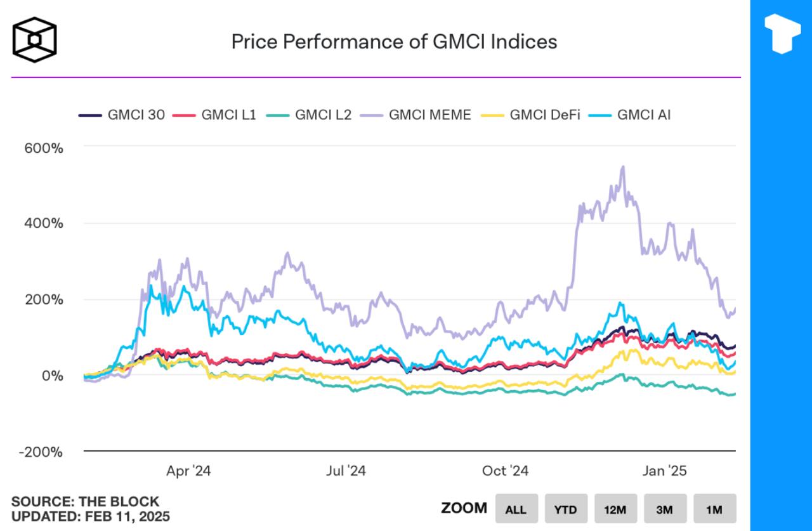Click the SOURCE: THE BLOCK text
Screen dimensions: 812x531
coord(85,502)
